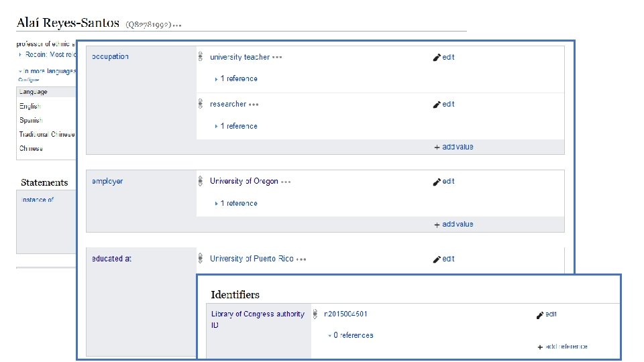Click the pencil icon for Library of Congress ID
This screenshot has height=362, width=644.
point(540,314)
